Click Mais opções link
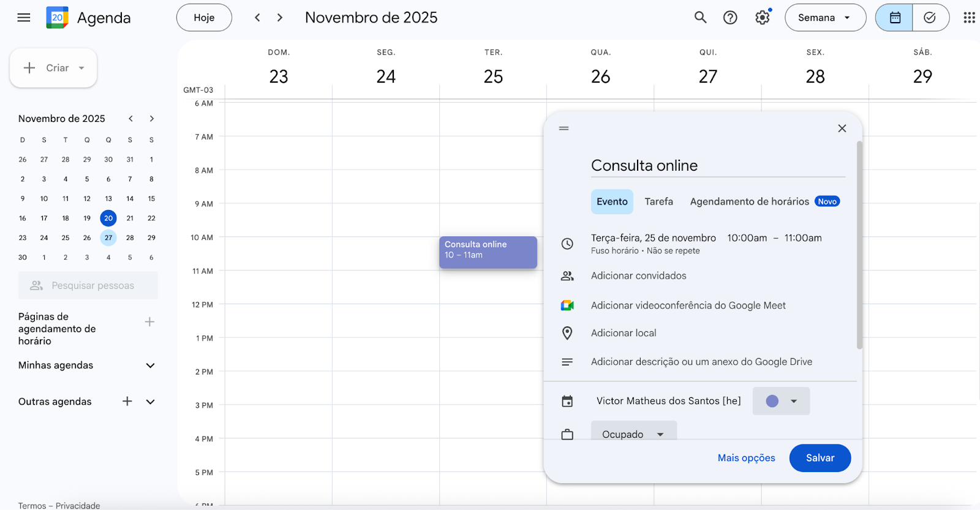 tap(746, 458)
